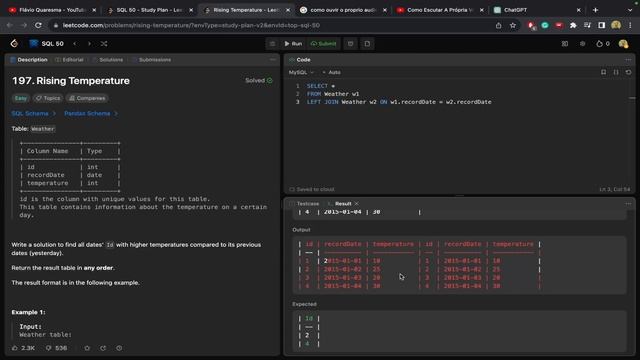The height and width of the screenshot is (360, 640).
Task: Expand the Topics tag
Action: (x=48, y=98)
